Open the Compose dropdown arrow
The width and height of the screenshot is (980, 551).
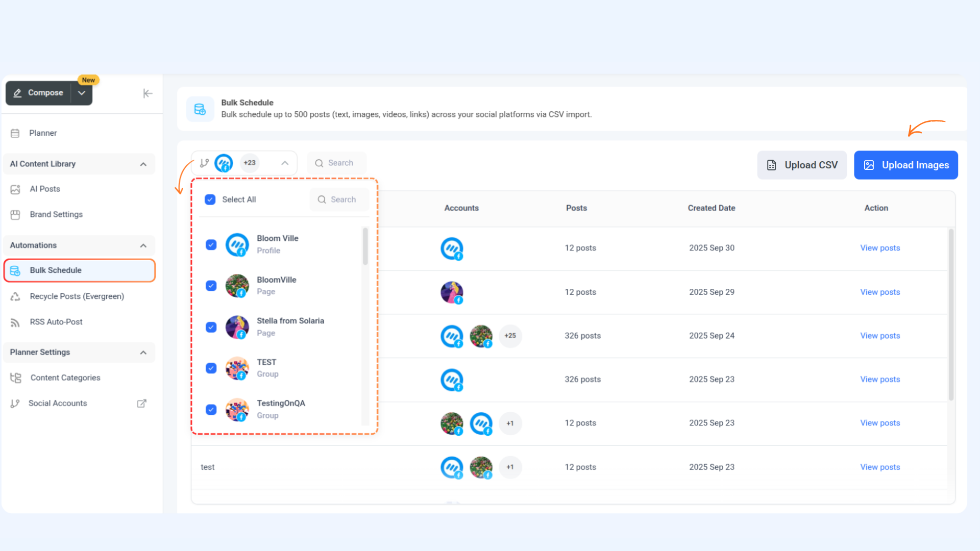click(x=82, y=93)
